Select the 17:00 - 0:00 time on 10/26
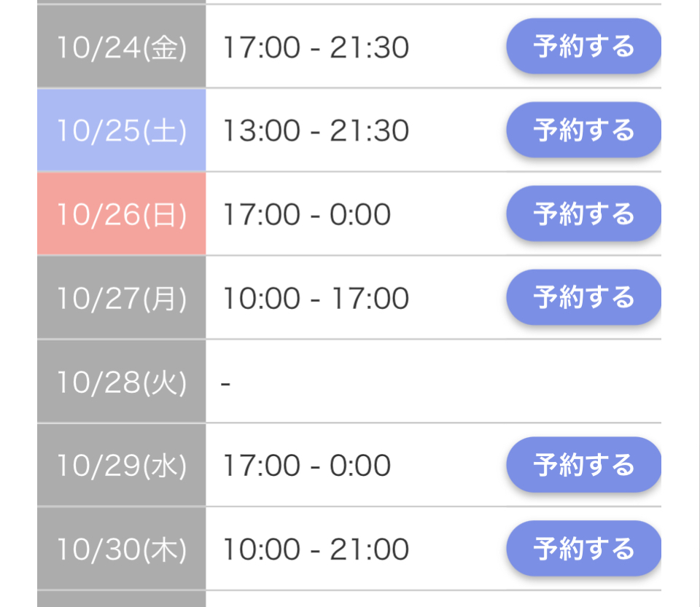The image size is (700, 607). pos(306,215)
